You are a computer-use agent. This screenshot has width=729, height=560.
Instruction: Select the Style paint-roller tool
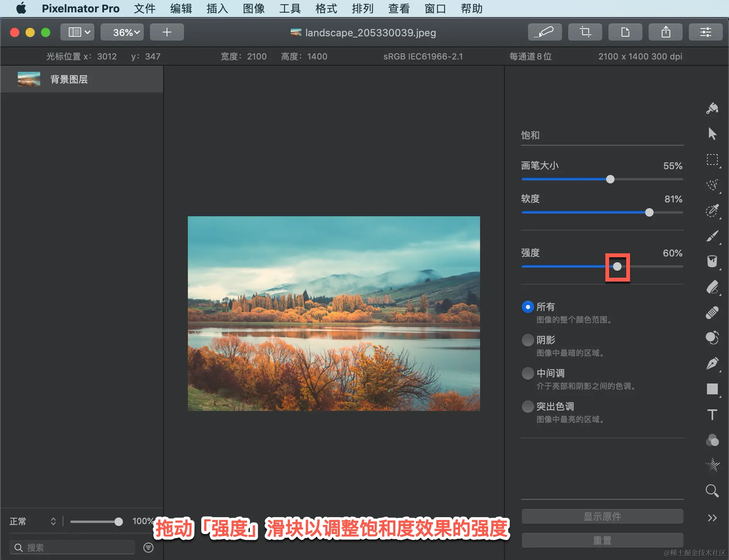pyautogui.click(x=712, y=109)
